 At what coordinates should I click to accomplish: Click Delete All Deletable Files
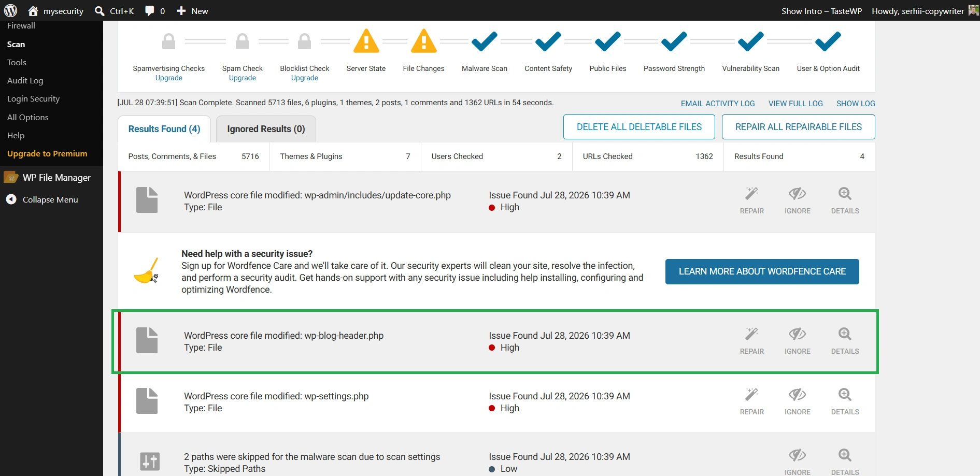point(639,127)
